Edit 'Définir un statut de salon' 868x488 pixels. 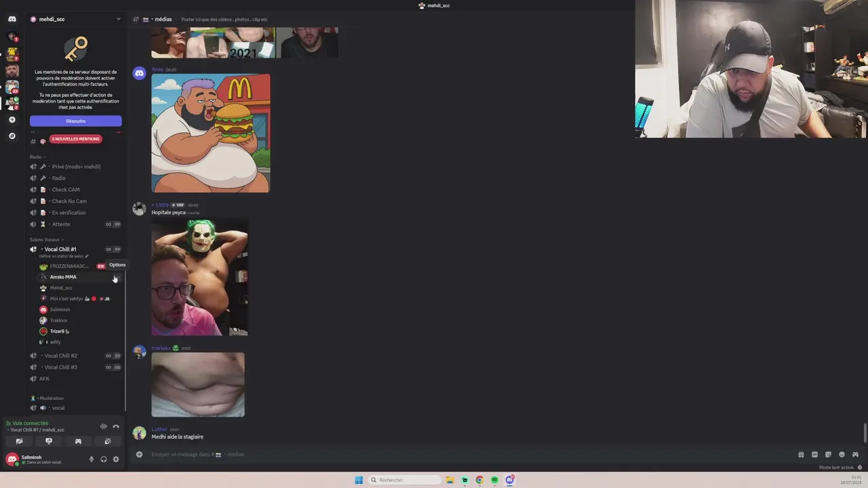64,256
